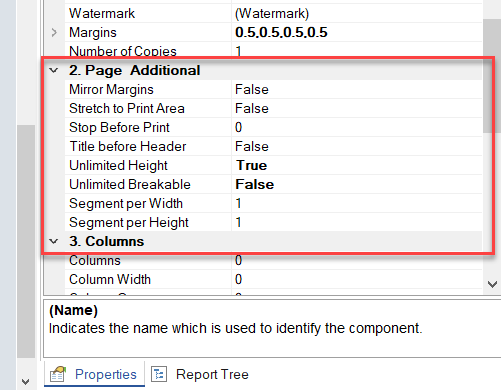Select the Mirror Margins property
The image size is (501, 390).
point(111,89)
